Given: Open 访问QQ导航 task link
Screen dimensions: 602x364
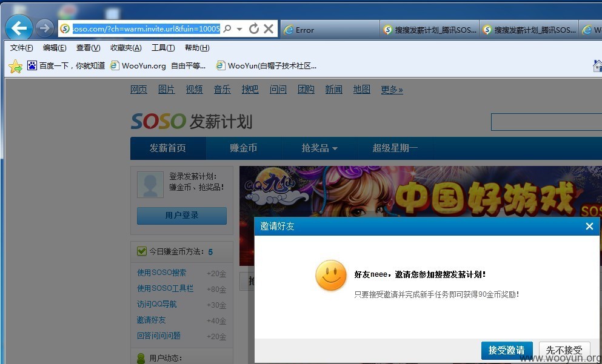Looking at the screenshot, I should [x=156, y=304].
